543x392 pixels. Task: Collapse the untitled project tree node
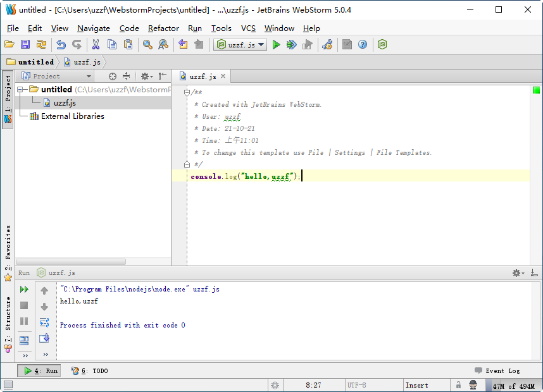20,89
